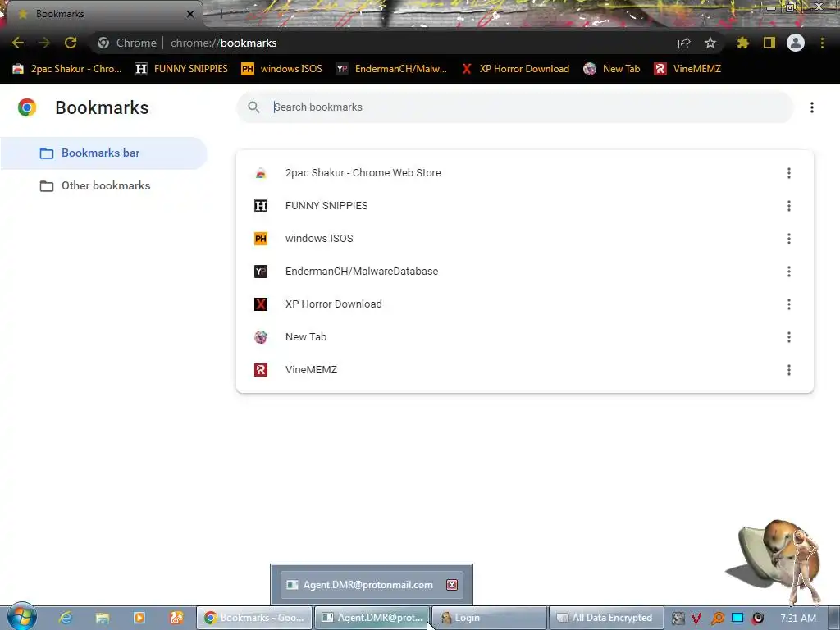Open the more actions menu for EndermanCH/MalwareDatabase
This screenshot has width=840, height=630.
(789, 272)
